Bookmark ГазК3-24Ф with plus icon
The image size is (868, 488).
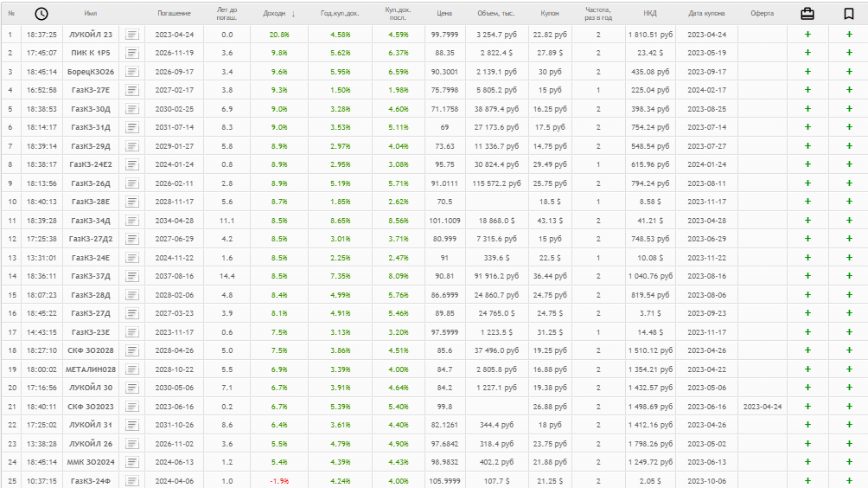click(849, 480)
